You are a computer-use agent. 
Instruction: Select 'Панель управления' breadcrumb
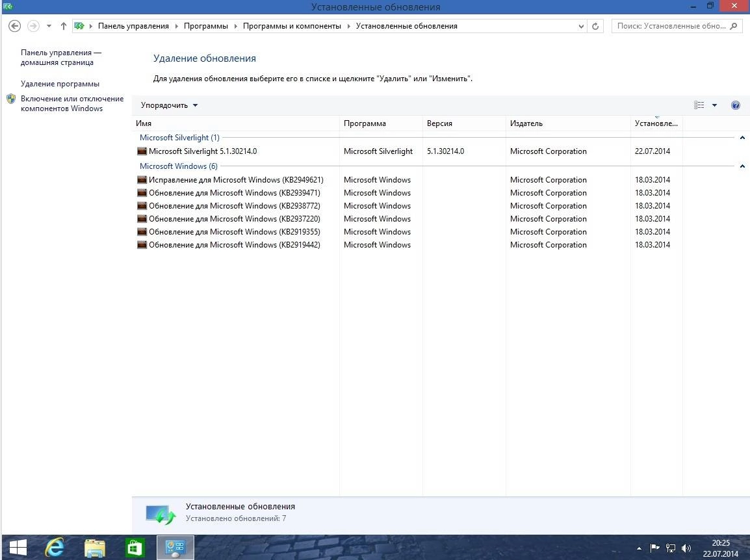[x=133, y=26]
